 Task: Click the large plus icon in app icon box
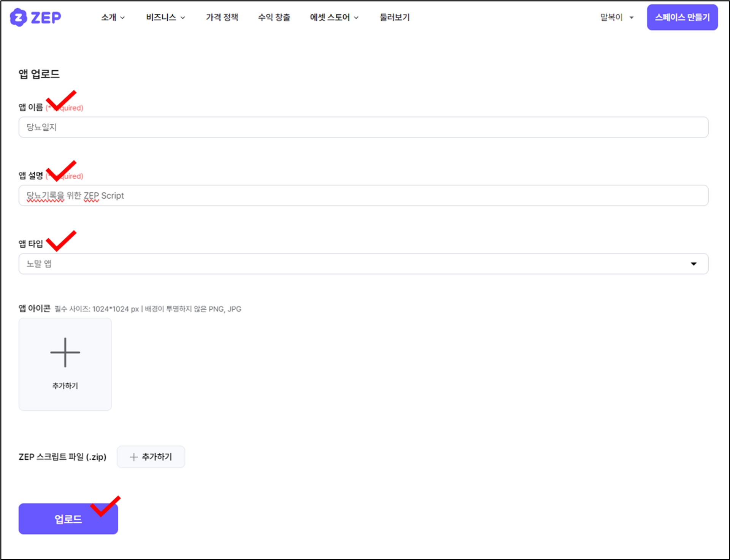point(65,353)
